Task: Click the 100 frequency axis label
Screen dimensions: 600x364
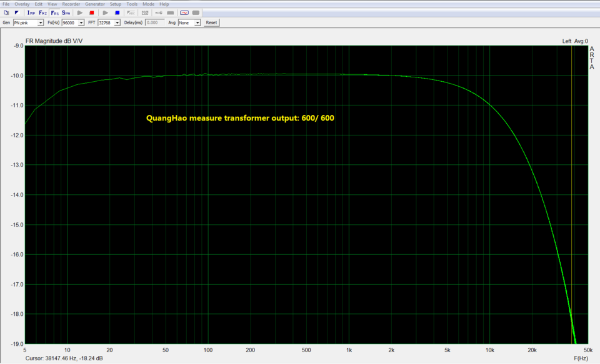Action: click(x=207, y=350)
